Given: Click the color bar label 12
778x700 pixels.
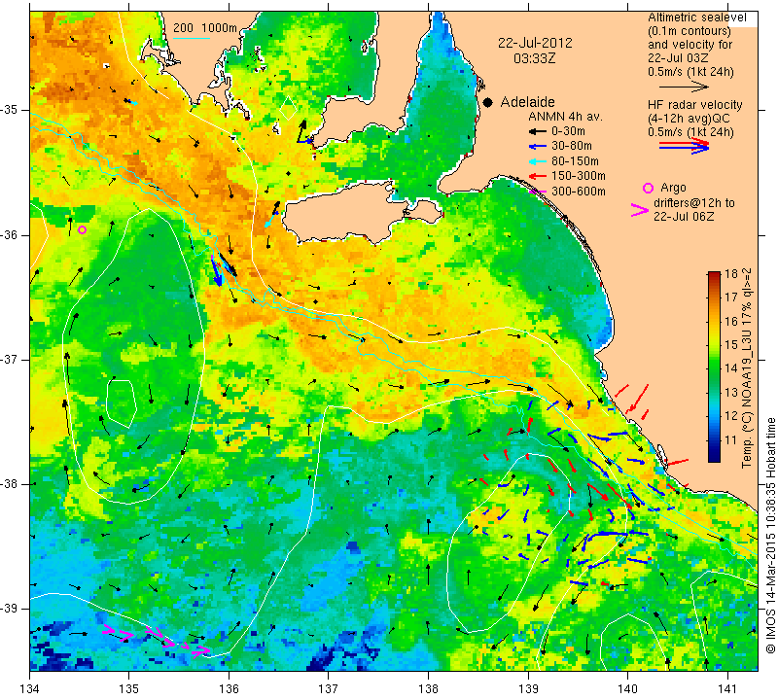Looking at the screenshot, I should [x=731, y=416].
